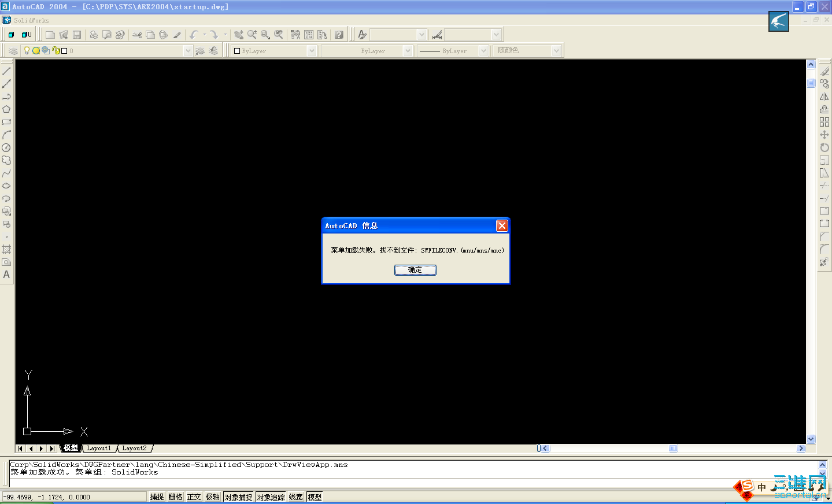
Task: Click the first-tab navigation arrow
Action: (20, 449)
